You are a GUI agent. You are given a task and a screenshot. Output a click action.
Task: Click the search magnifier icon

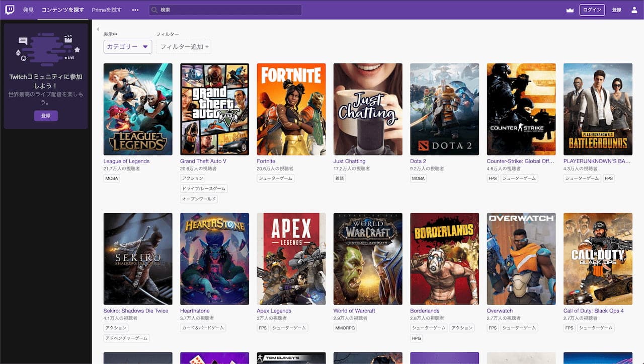(154, 10)
